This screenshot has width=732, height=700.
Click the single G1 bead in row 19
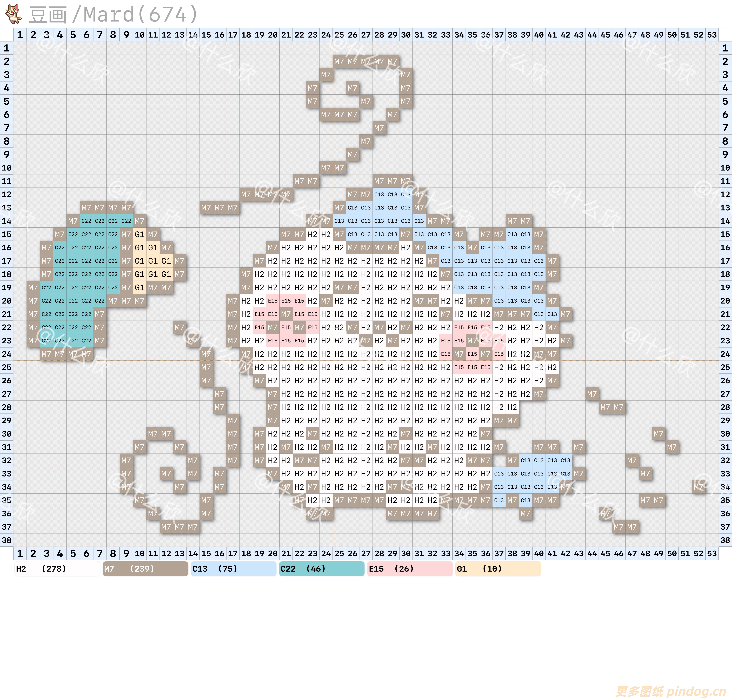[x=140, y=288]
